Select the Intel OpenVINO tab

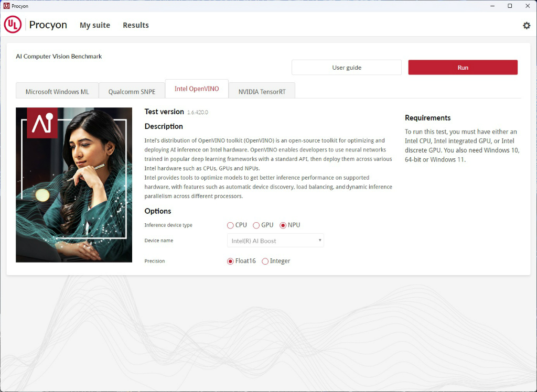pos(197,89)
